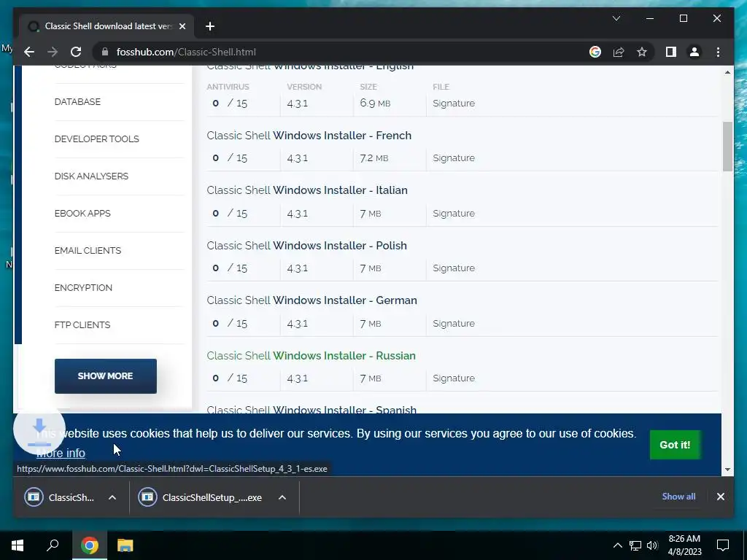The width and height of the screenshot is (747, 560).
Task: Open network status tray icon
Action: [x=635, y=545]
